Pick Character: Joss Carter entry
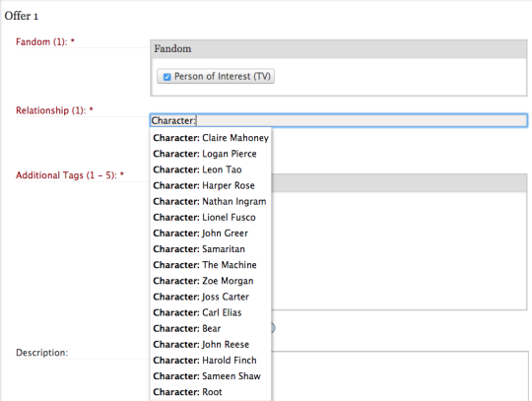The width and height of the screenshot is (532, 401). (x=211, y=297)
